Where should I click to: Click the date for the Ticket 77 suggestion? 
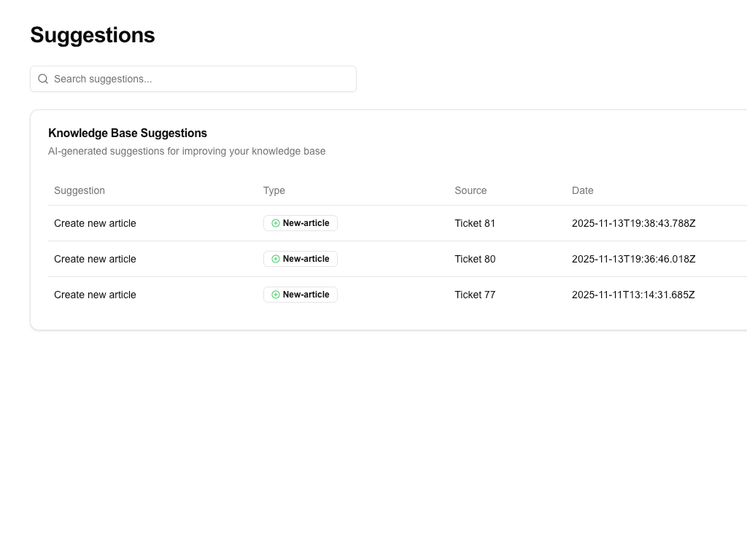pyautogui.click(x=633, y=295)
